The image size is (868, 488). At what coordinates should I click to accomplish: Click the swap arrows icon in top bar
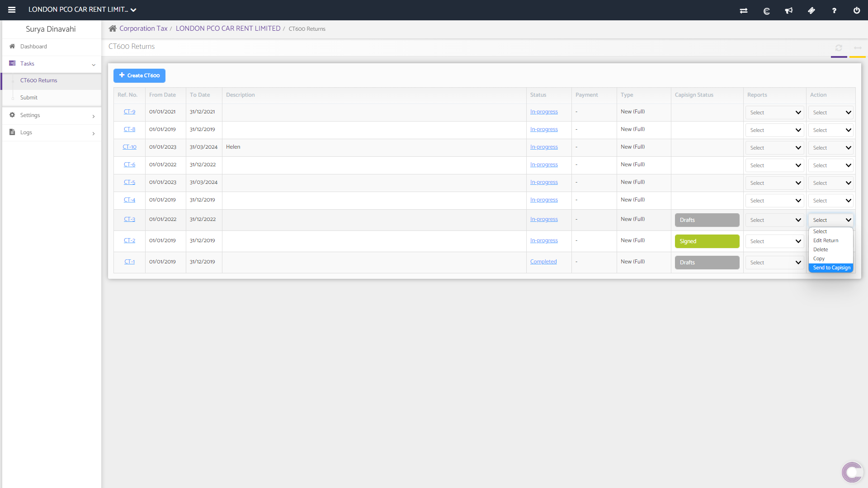tap(744, 10)
